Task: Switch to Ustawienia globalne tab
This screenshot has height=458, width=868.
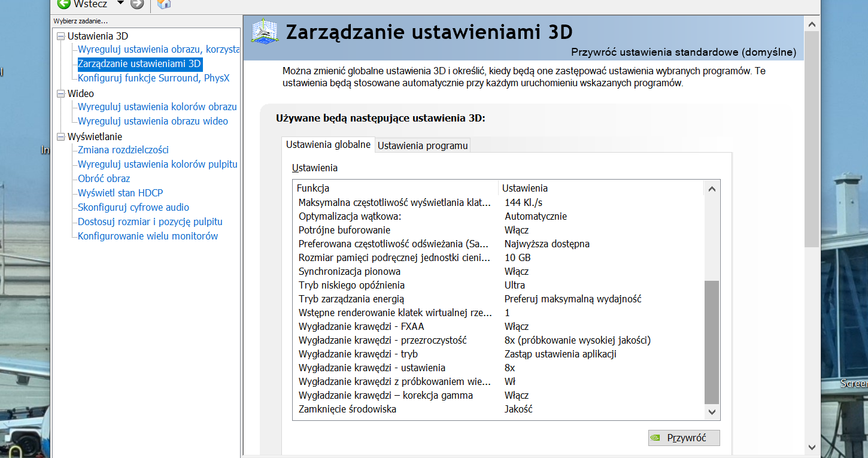Action: pos(328,144)
